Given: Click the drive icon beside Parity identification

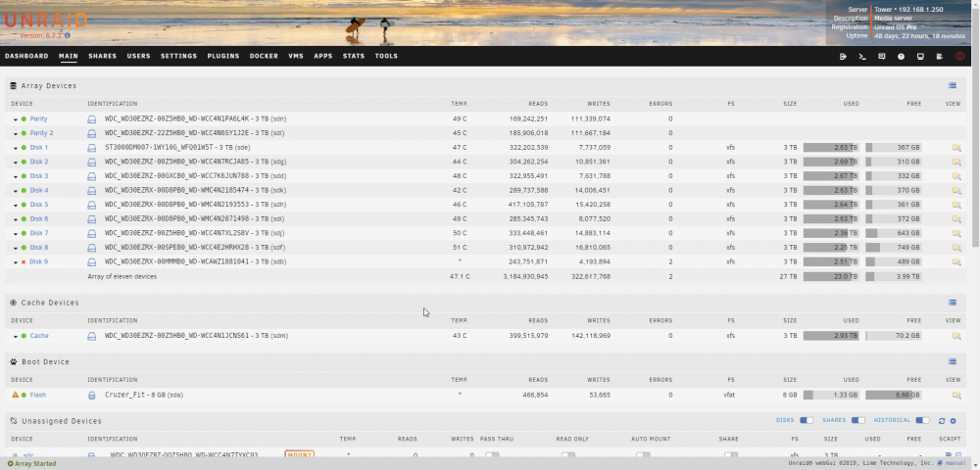Looking at the screenshot, I should (x=92, y=118).
